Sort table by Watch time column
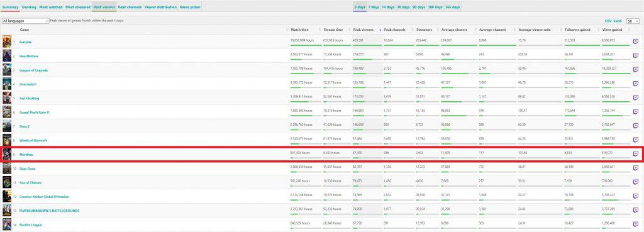Image resolution: width=644 pixels, height=232 pixels. (299, 30)
